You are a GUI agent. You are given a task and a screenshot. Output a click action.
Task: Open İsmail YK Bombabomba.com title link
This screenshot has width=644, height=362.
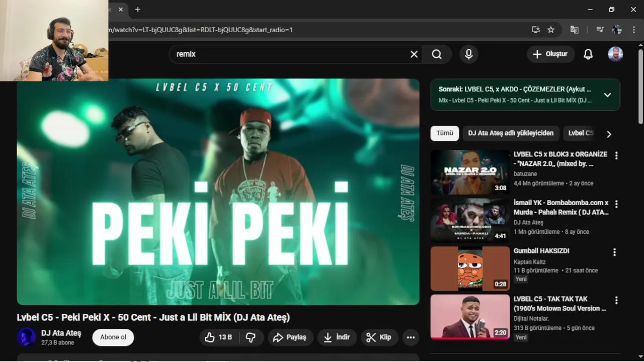[x=561, y=207]
